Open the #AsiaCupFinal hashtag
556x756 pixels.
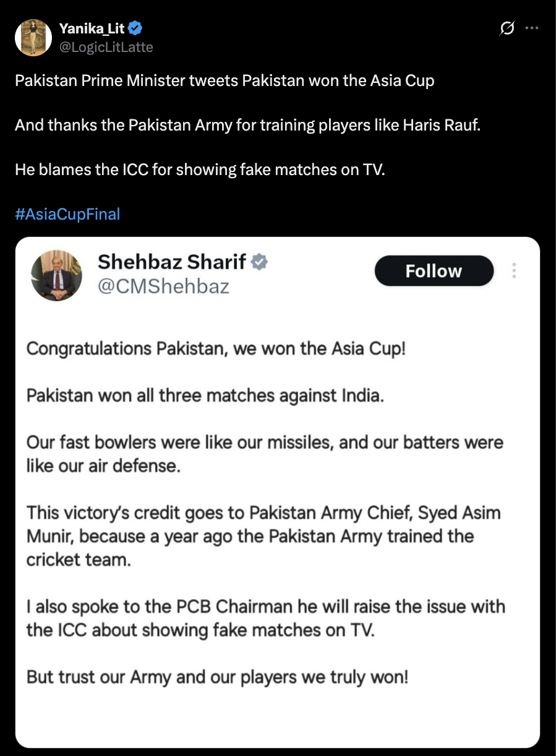click(x=67, y=214)
